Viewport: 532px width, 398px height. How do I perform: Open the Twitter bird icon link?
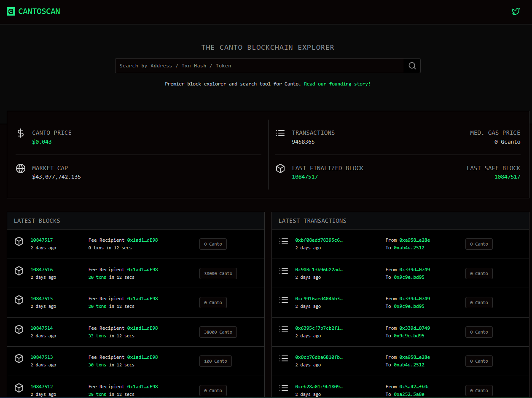(x=516, y=11)
